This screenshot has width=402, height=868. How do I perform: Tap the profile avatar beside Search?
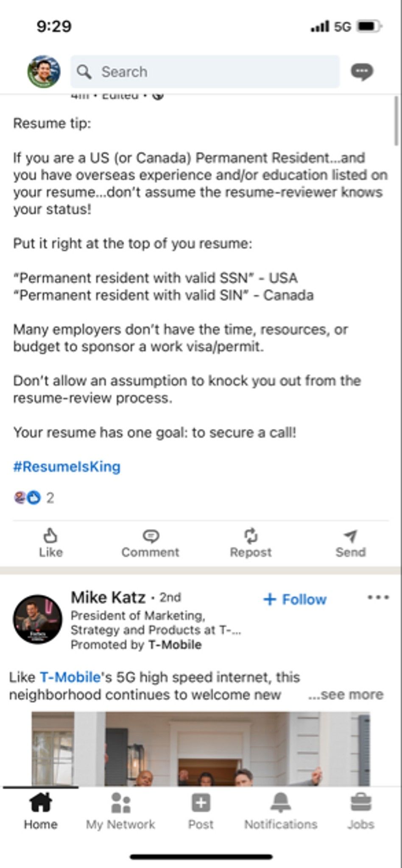[x=44, y=72]
